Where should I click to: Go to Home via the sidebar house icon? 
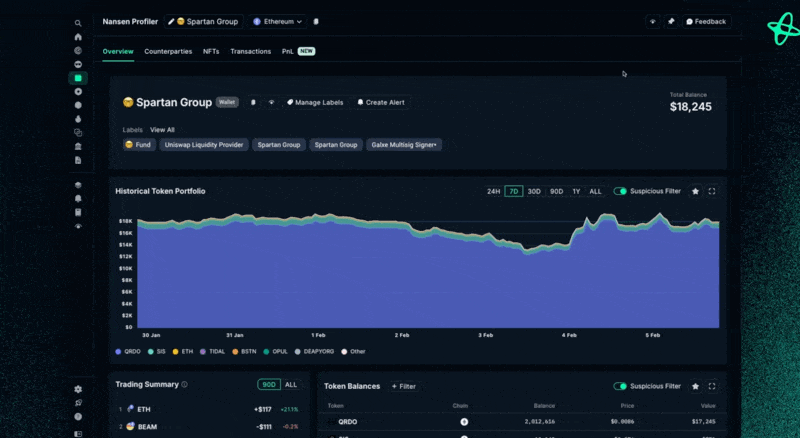pos(78,37)
